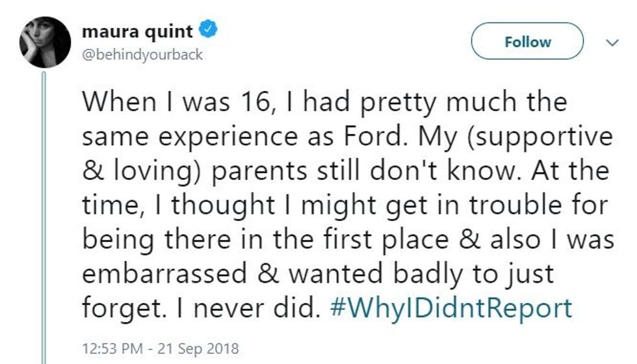Open the tweet options chevron menu

(x=612, y=42)
